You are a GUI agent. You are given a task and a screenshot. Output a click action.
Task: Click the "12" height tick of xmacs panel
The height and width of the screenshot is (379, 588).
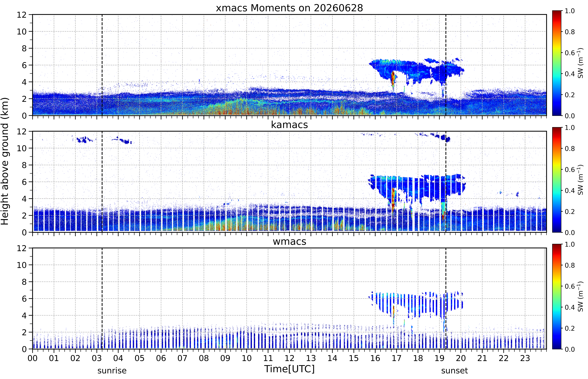click(x=22, y=15)
